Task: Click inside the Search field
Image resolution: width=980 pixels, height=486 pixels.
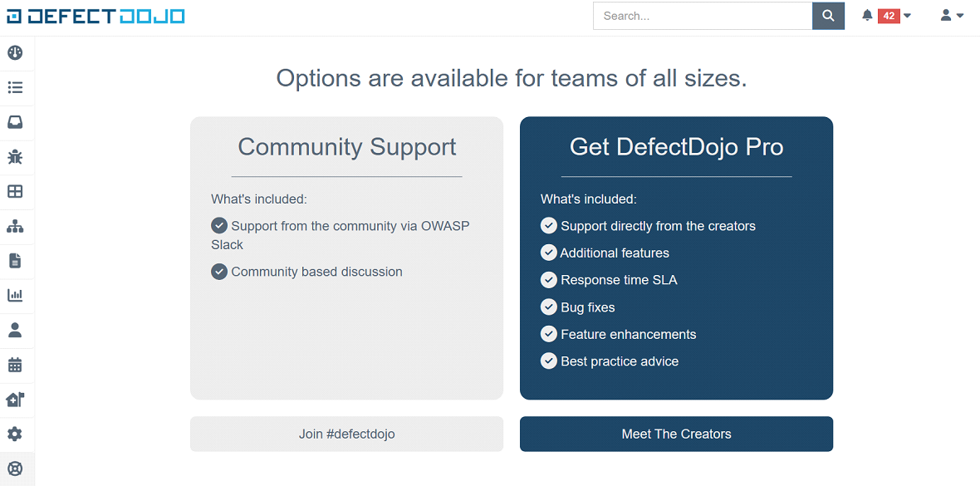Action: point(702,15)
